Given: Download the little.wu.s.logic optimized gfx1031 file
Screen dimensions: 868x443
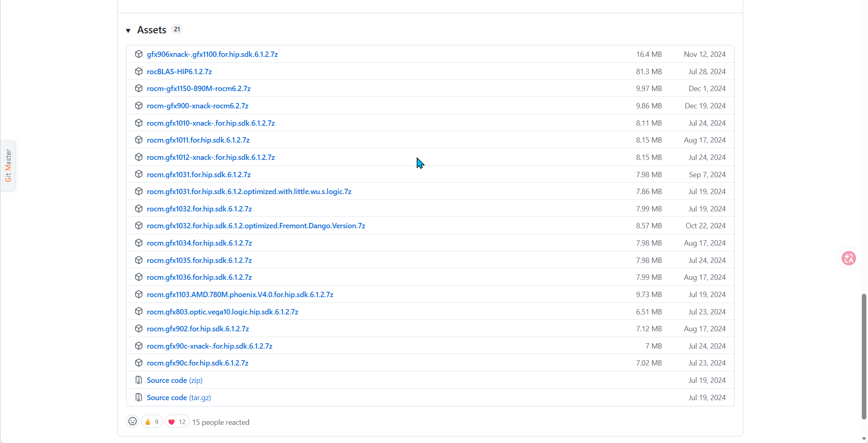Looking at the screenshot, I should click(249, 191).
